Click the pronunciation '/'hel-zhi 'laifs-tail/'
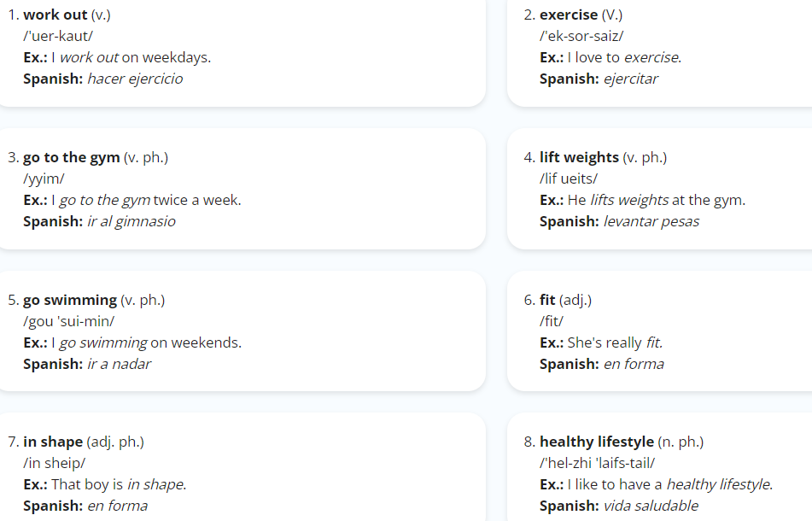 [597, 464]
